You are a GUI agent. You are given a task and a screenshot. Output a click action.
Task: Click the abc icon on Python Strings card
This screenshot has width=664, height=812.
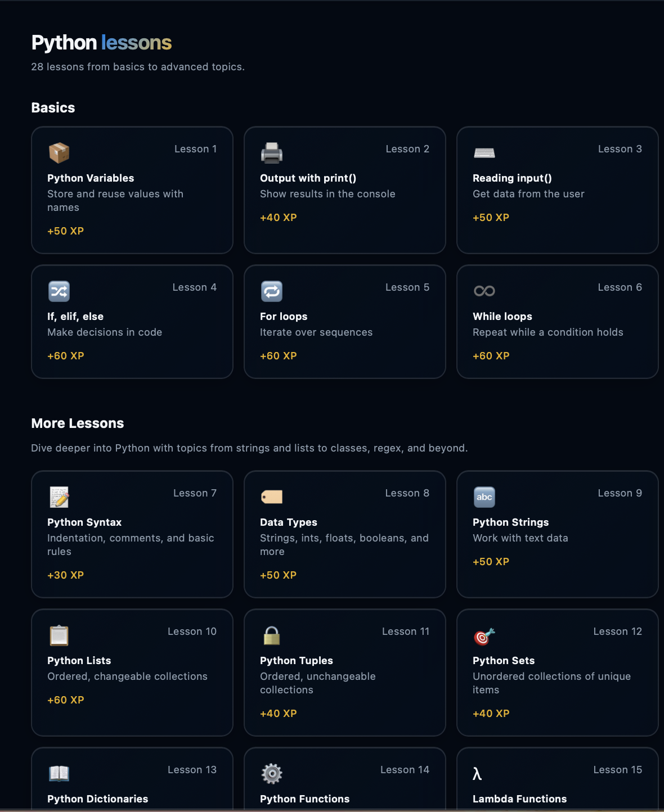484,497
